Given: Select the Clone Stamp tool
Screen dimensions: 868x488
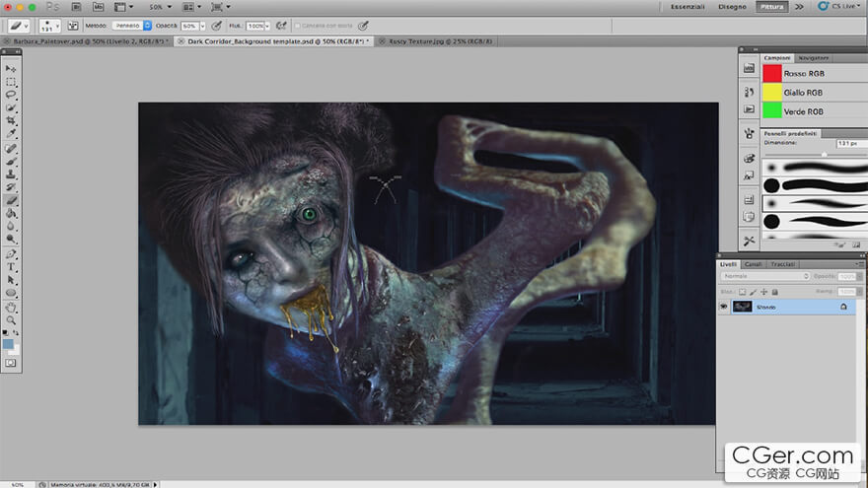Looking at the screenshot, I should pos(11,174).
